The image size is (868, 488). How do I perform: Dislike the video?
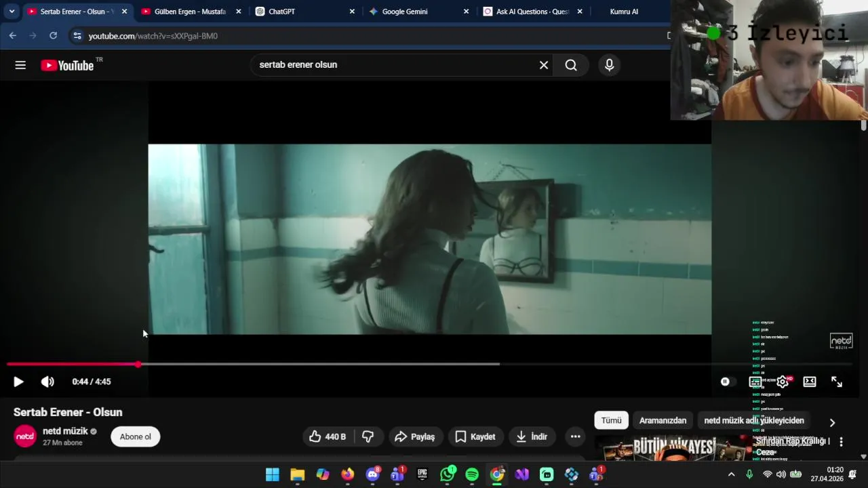[368, 436]
